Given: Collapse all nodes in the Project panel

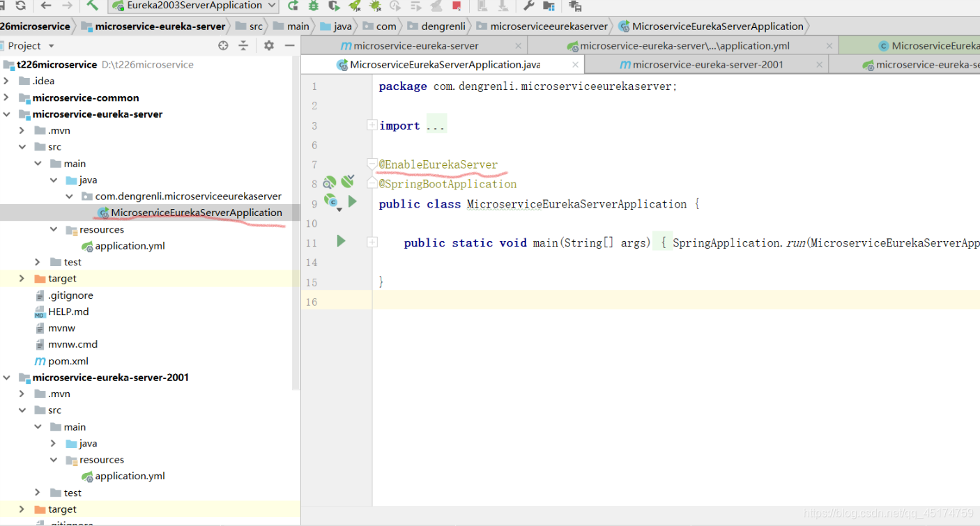Looking at the screenshot, I should pyautogui.click(x=243, y=45).
